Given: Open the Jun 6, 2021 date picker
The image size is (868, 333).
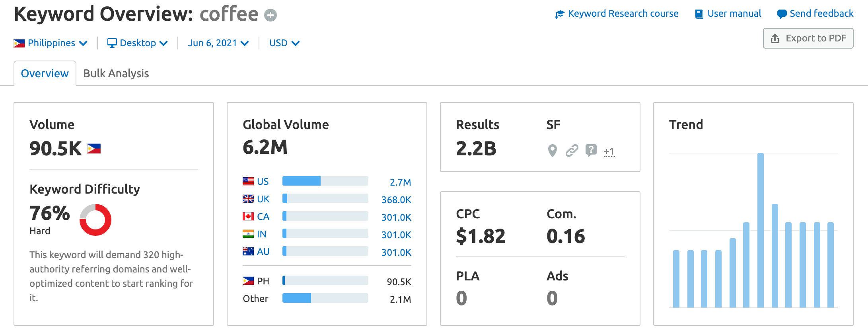Looking at the screenshot, I should click(x=218, y=43).
